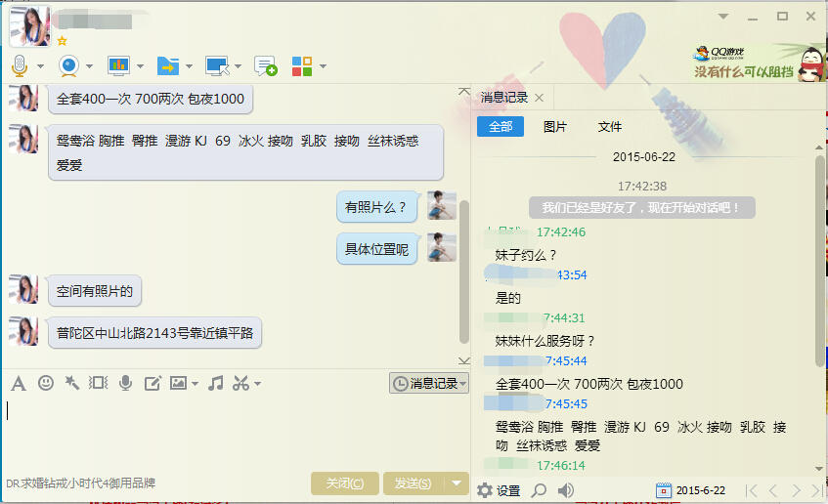Click the chat scroll-up caret
Image resolution: width=828 pixels, height=504 pixels.
point(464,91)
